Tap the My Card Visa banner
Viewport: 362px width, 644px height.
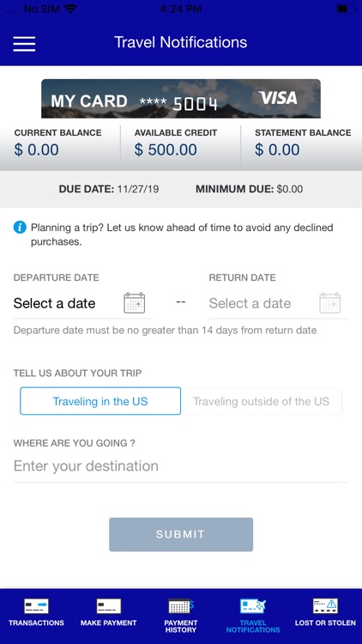(181, 99)
